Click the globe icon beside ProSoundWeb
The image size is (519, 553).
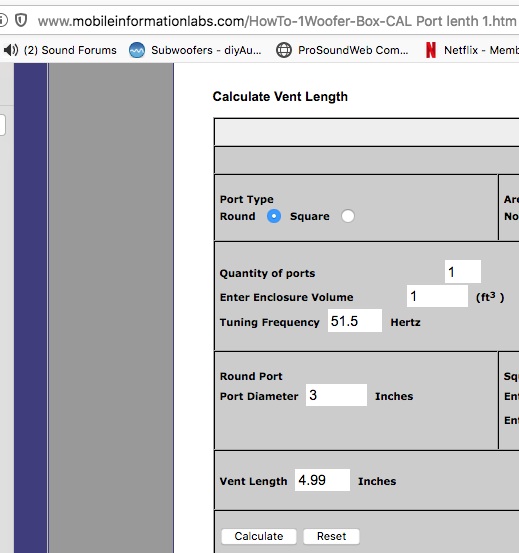coord(284,50)
